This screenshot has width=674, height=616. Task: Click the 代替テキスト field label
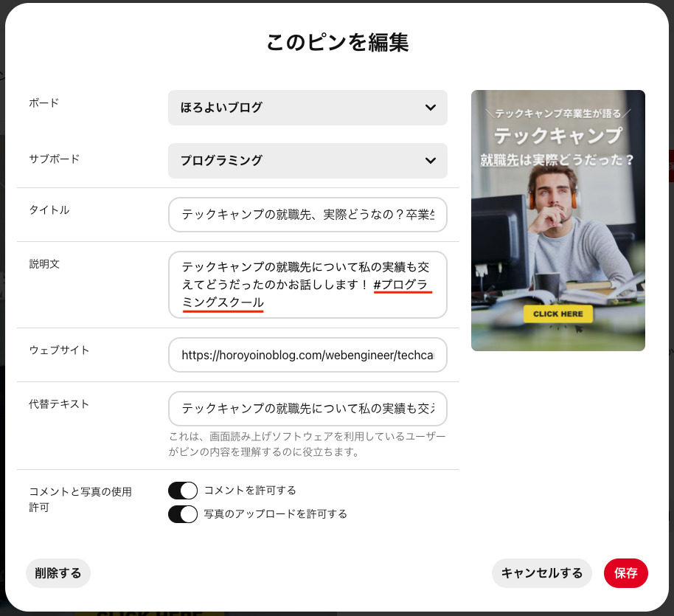click(x=59, y=404)
